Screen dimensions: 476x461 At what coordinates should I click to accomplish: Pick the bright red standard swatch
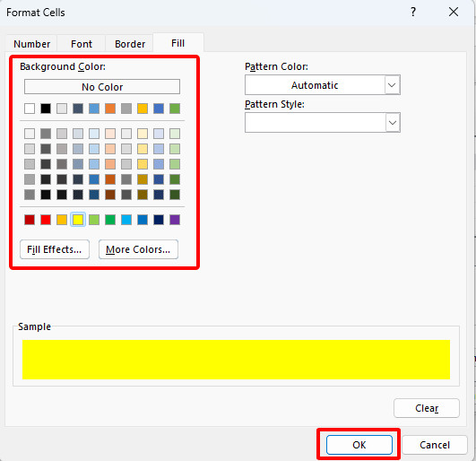point(46,220)
